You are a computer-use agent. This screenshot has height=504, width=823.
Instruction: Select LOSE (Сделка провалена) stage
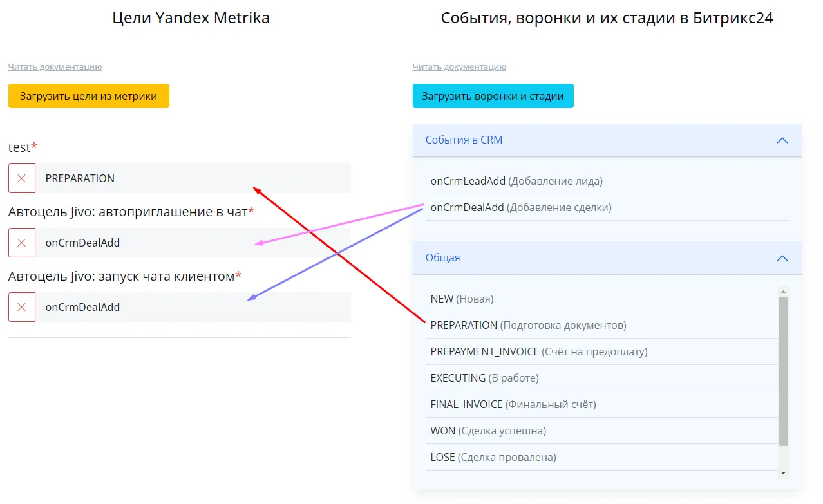tap(601, 457)
